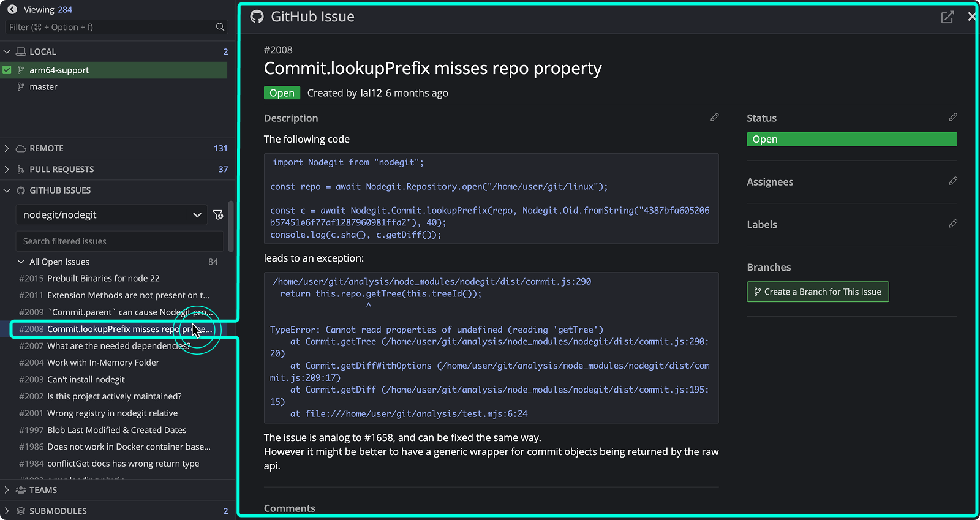Click the author name lal12
980x520 pixels.
coord(371,93)
